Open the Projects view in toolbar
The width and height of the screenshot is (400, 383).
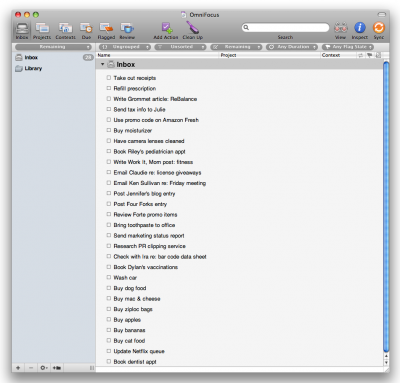42,28
